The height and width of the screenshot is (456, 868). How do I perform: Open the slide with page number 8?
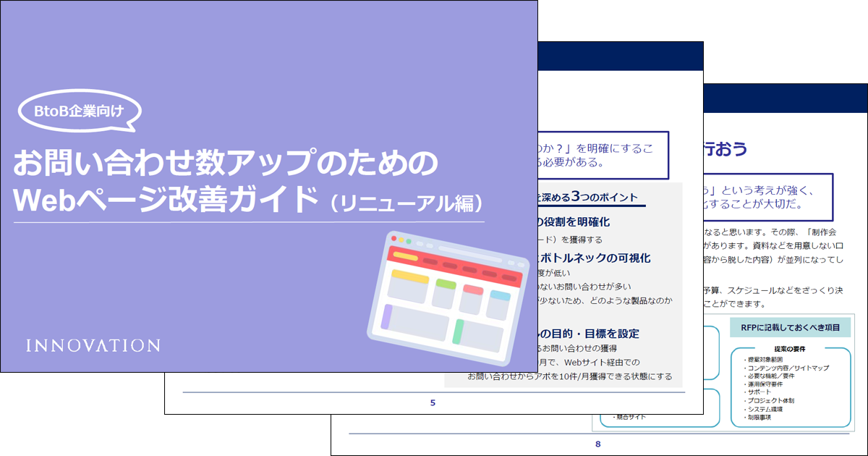click(x=597, y=443)
